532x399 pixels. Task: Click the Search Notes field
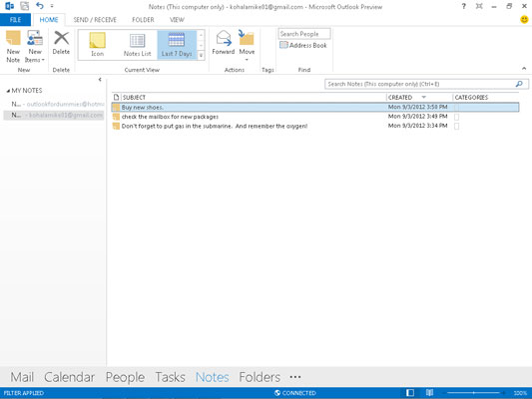[426, 84]
